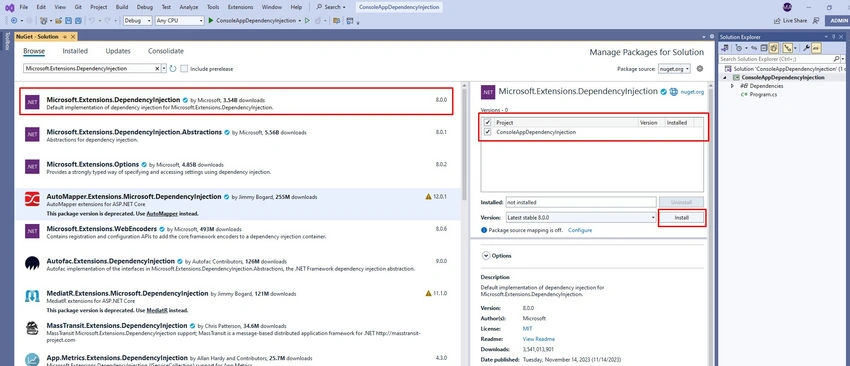This screenshot has height=366, width=850.
Task: Focus the package search input field
Action: (x=89, y=69)
